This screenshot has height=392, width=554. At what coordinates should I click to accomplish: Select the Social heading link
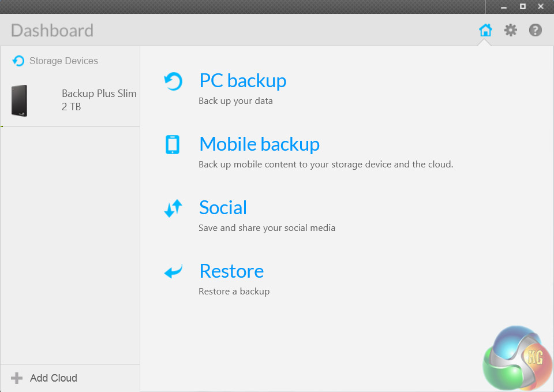[223, 208]
